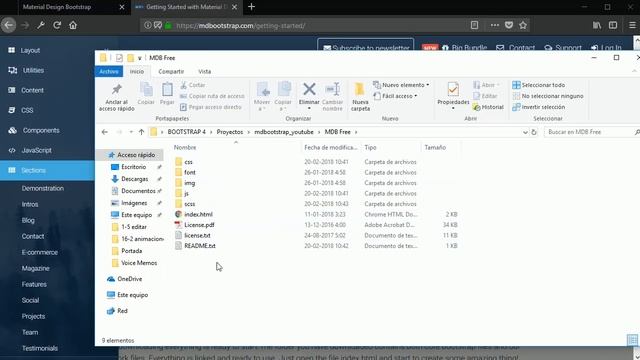Go to the Firefox home page

click(73, 25)
